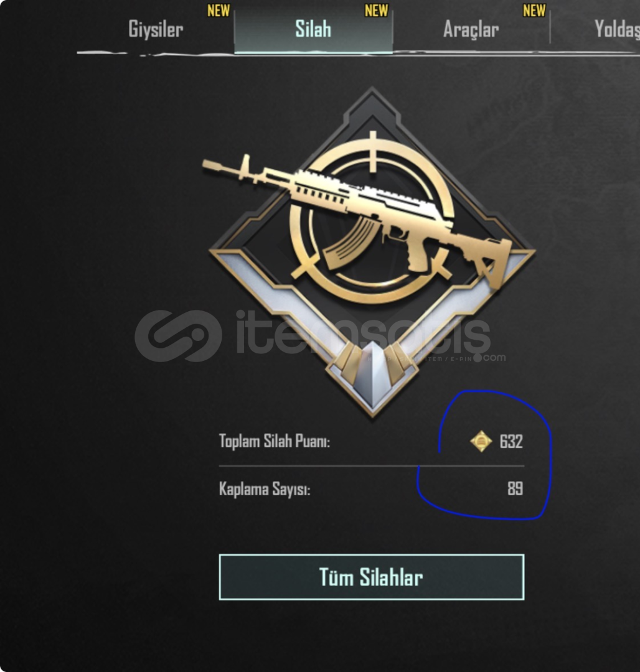
Task: Click the gold diamond weapon points icon
Action: coord(481,441)
